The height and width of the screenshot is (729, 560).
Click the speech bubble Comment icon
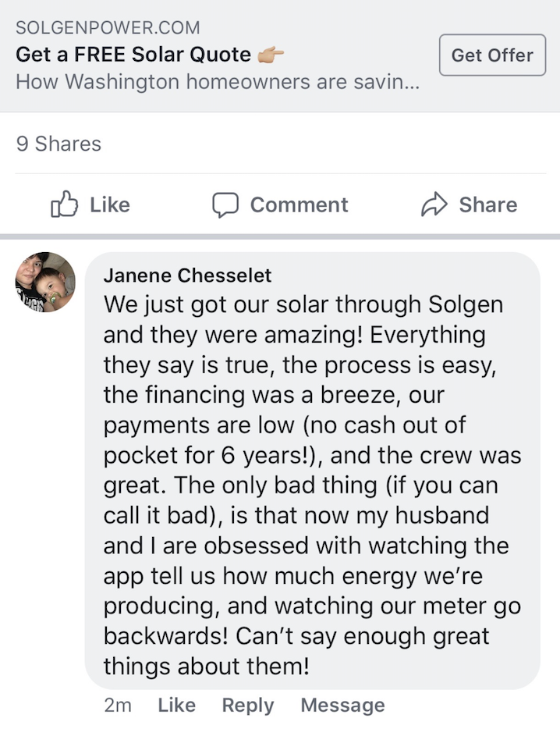click(225, 205)
